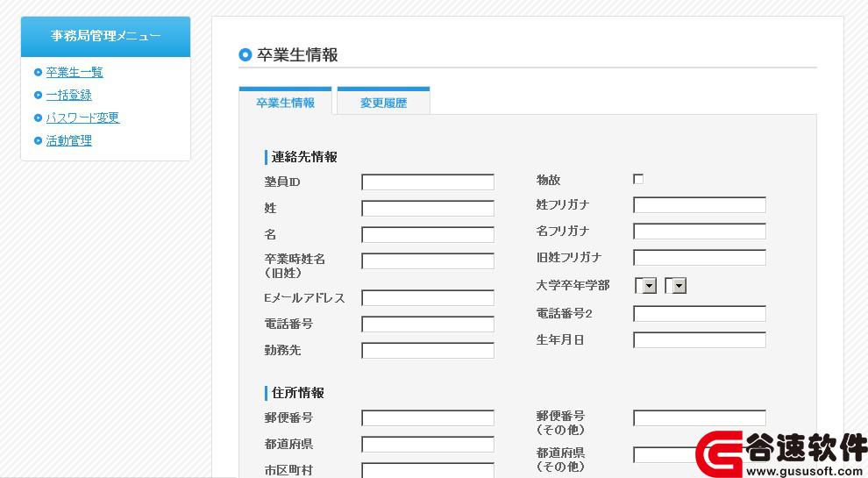Click the left 都道府県 input field

pos(427,444)
